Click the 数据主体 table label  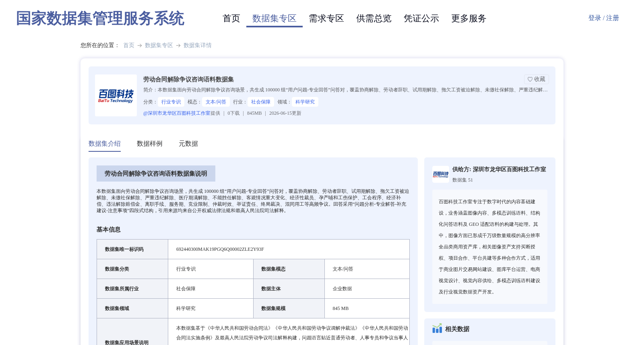coord(271,289)
